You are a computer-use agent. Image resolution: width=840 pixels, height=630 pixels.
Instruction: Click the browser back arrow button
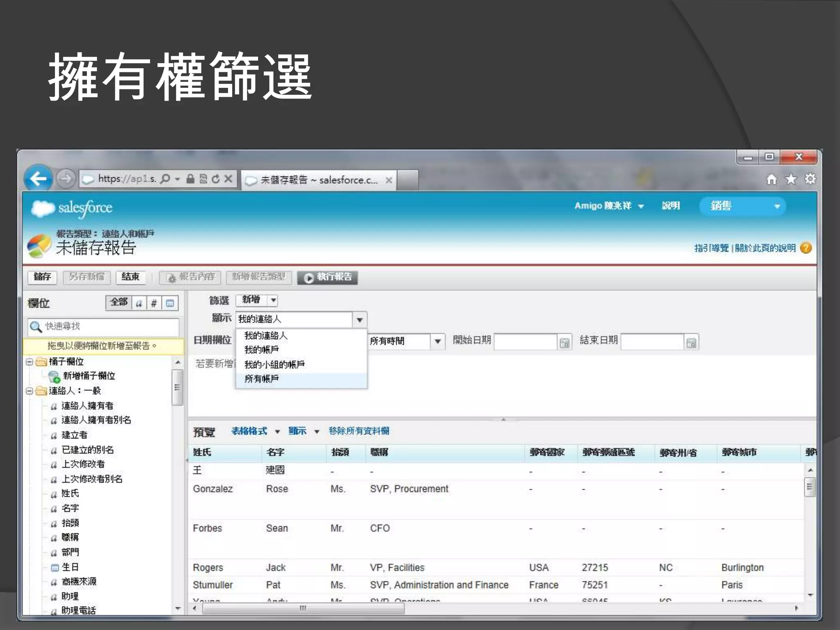pos(38,178)
